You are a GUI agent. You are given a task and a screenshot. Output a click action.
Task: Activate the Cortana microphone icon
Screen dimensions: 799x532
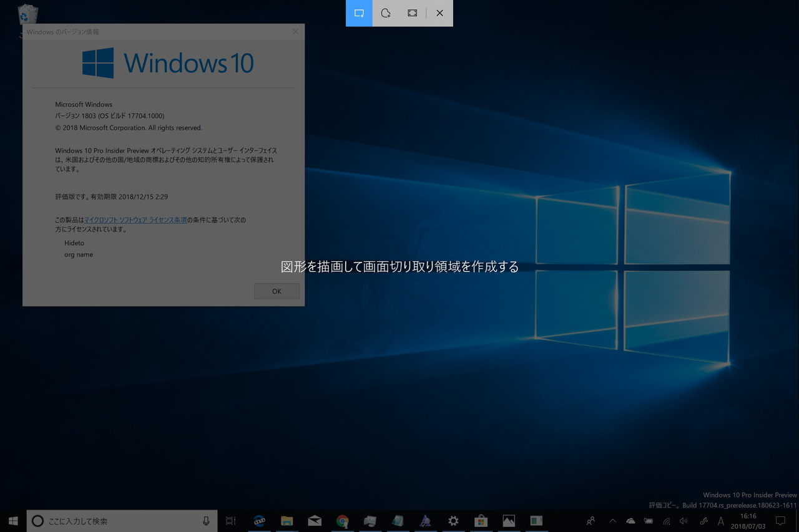tap(206, 521)
